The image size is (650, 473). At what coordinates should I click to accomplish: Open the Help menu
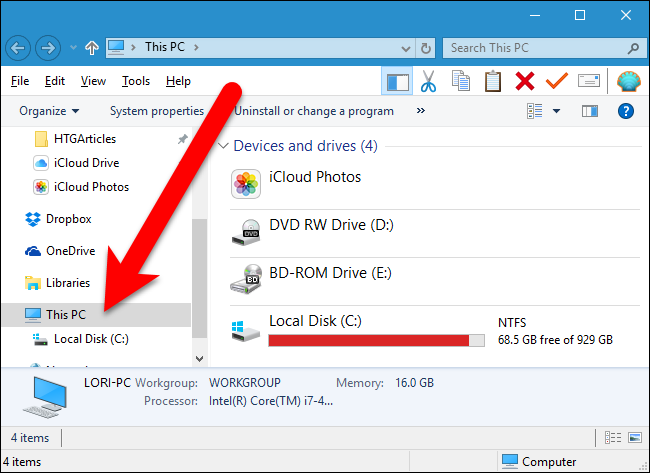point(178,81)
